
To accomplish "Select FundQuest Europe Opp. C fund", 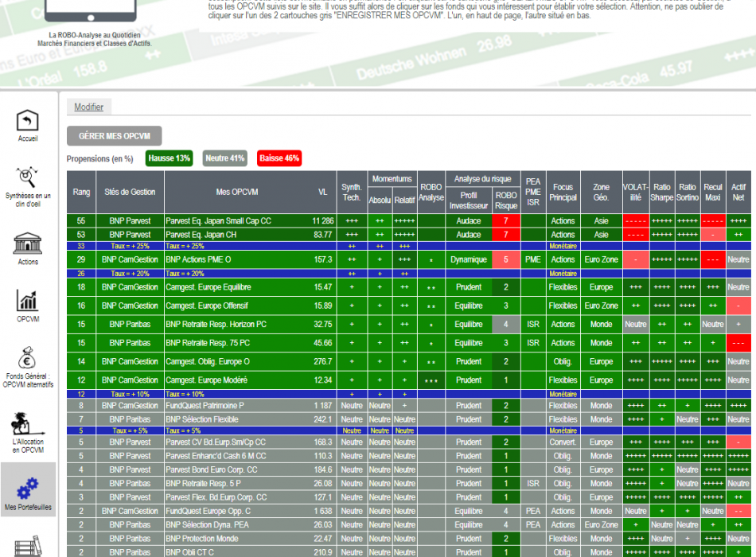I will [208, 511].
